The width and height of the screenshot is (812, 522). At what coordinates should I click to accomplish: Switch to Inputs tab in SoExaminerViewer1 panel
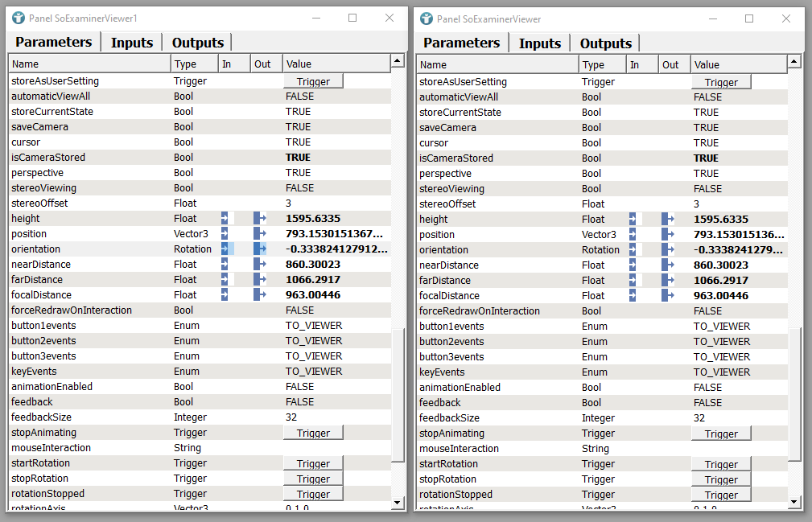[132, 43]
